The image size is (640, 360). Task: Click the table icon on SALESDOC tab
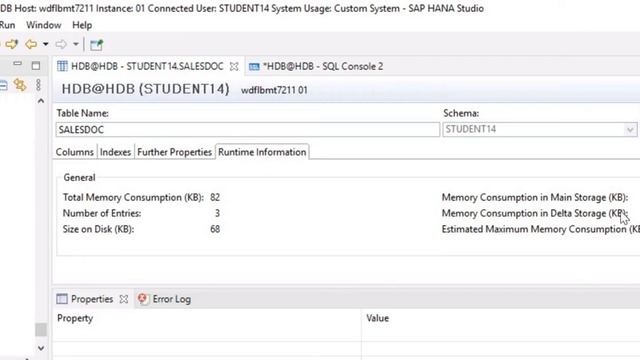pos(62,66)
